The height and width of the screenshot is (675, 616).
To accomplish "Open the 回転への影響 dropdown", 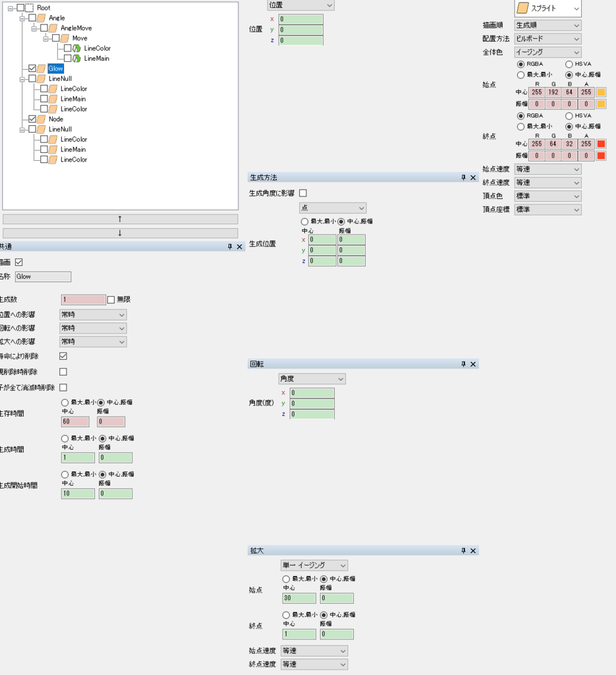I will pyautogui.click(x=93, y=328).
